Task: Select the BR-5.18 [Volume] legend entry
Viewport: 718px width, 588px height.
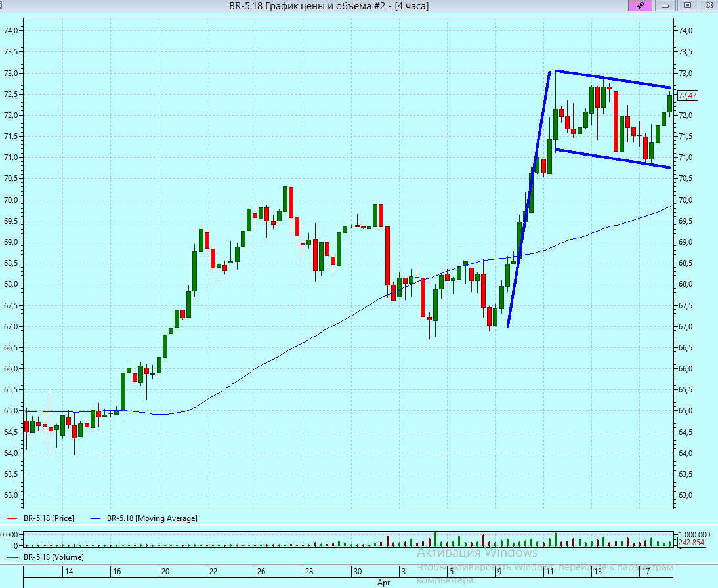Action: (54, 557)
